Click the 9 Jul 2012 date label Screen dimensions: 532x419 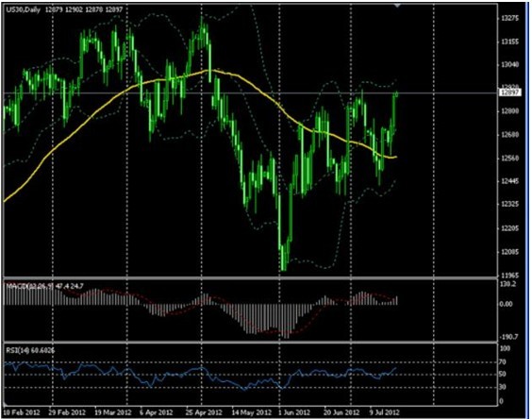384,412
